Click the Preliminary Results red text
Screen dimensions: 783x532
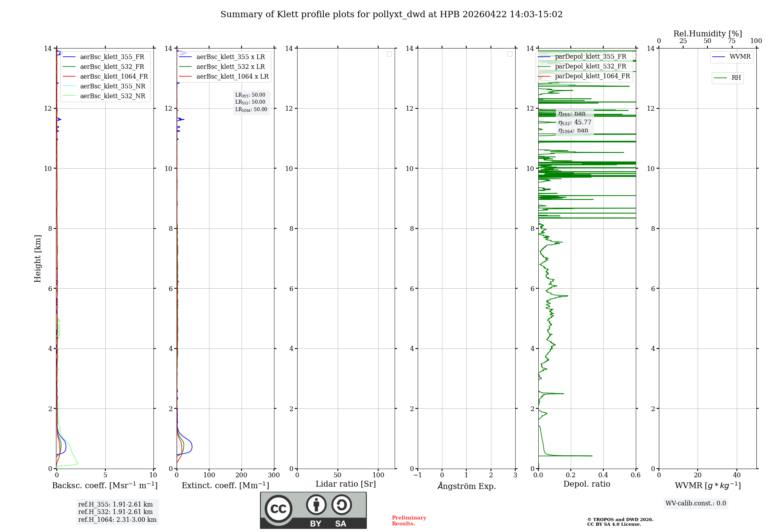pyautogui.click(x=409, y=521)
